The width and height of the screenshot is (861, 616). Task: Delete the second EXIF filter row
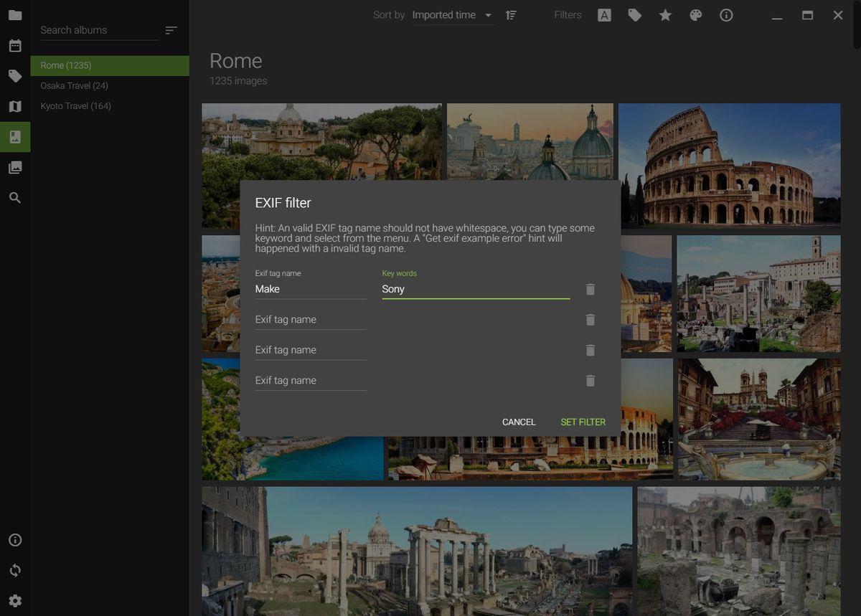[x=591, y=320]
